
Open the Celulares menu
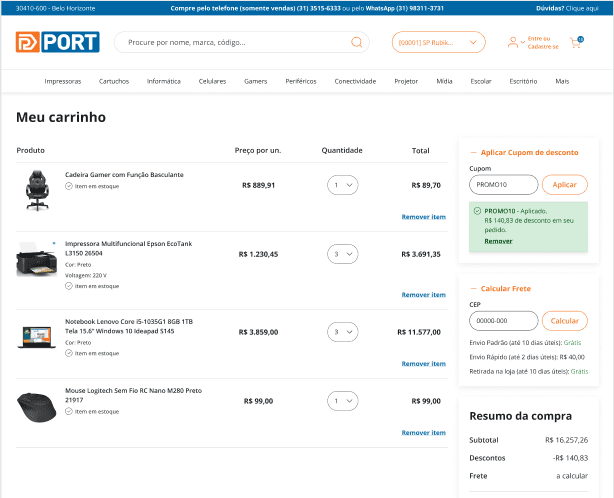pos(212,81)
